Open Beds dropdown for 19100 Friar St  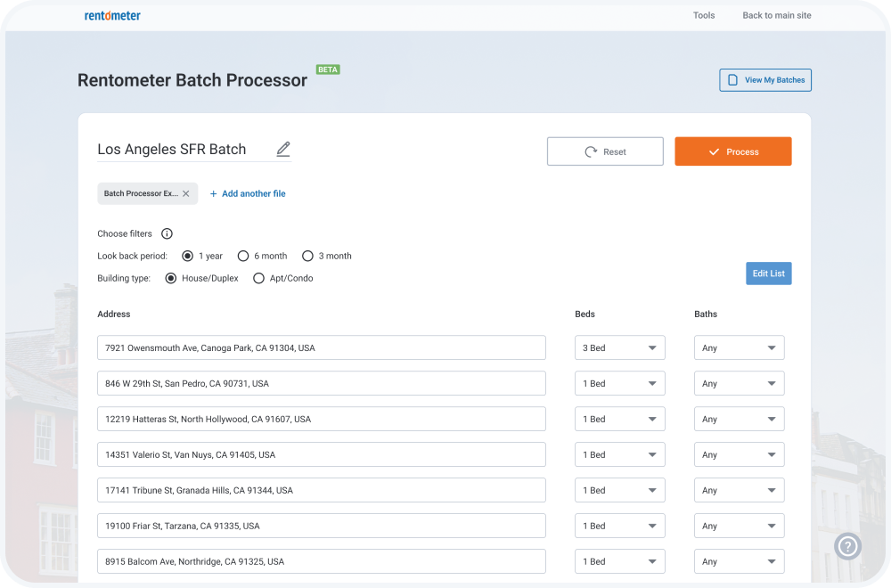[620, 526]
